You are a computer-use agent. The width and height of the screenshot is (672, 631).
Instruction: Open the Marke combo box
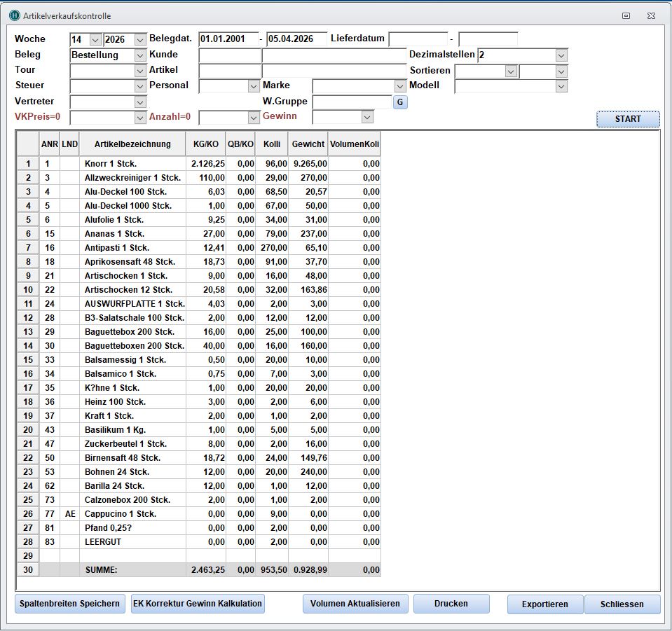coord(400,86)
